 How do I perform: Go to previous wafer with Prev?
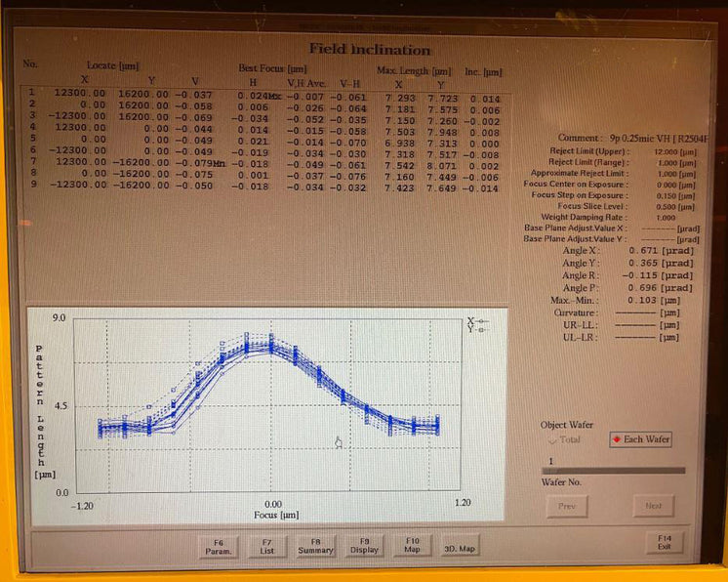(x=567, y=506)
